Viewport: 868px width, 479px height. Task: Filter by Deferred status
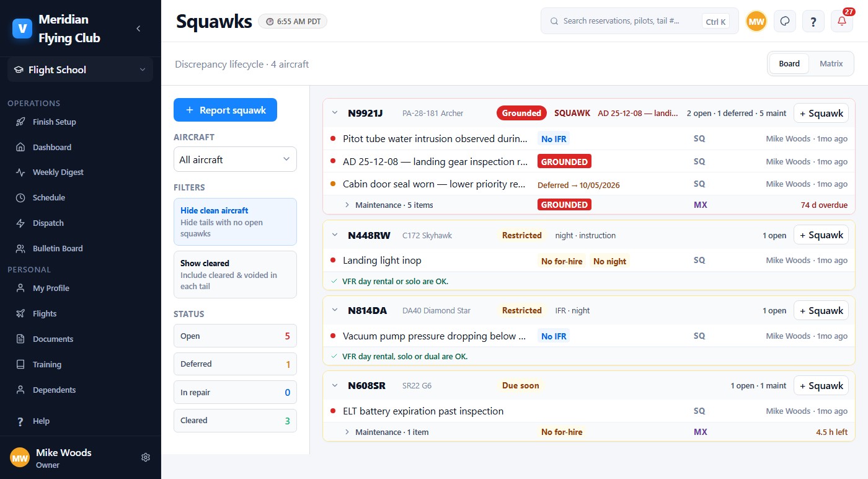[x=235, y=364]
